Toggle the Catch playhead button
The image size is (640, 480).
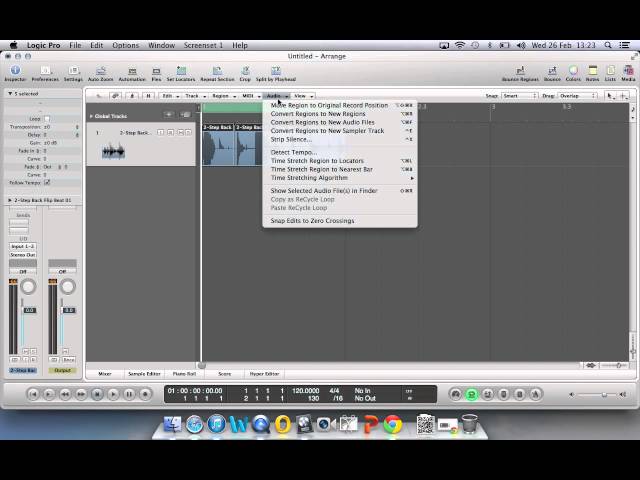132,96
